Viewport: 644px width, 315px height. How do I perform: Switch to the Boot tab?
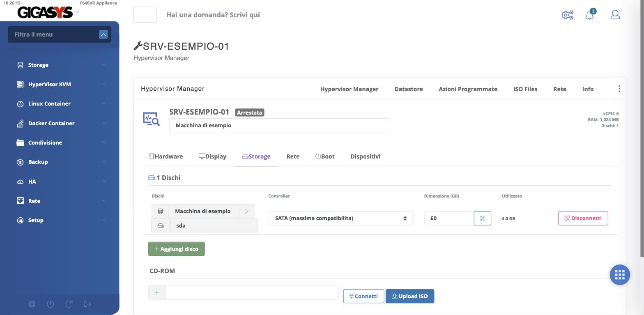click(325, 156)
